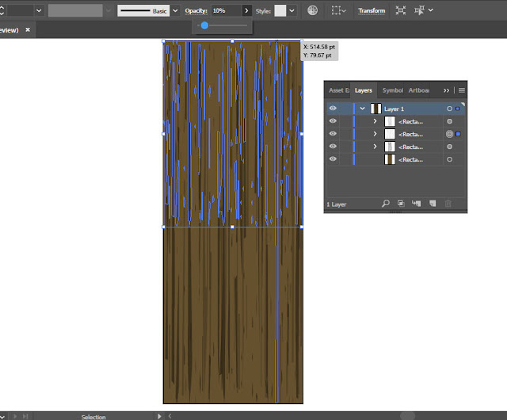Toggle the lock column for Layer 1
The height and width of the screenshot is (420, 507).
(345, 109)
